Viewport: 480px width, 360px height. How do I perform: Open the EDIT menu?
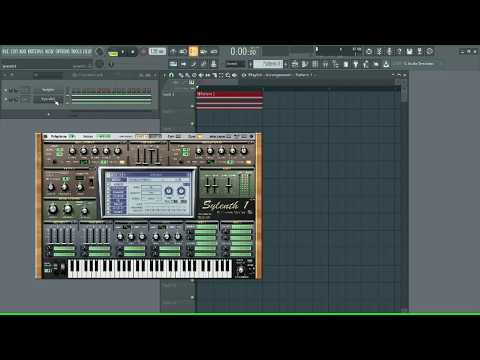[x=14, y=52]
